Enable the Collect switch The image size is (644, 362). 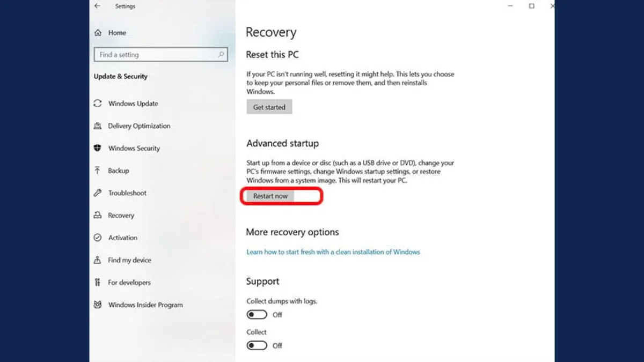click(x=257, y=345)
